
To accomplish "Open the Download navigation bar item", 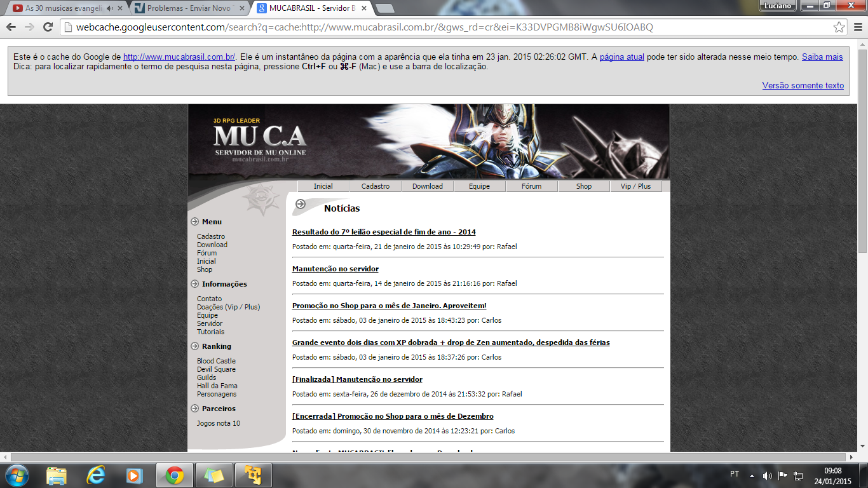I will click(428, 186).
